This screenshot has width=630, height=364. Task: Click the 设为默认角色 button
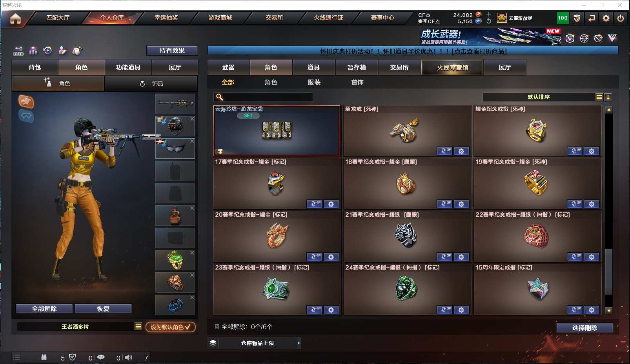(x=171, y=327)
